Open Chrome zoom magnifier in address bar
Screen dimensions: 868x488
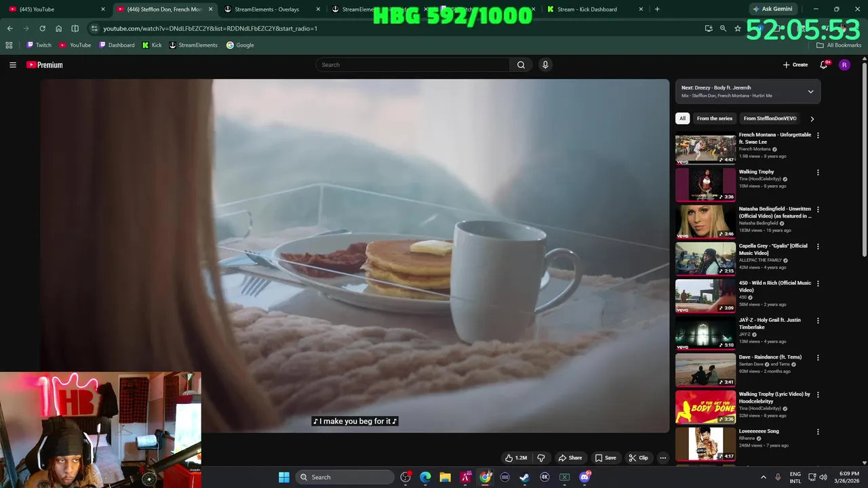723,28
